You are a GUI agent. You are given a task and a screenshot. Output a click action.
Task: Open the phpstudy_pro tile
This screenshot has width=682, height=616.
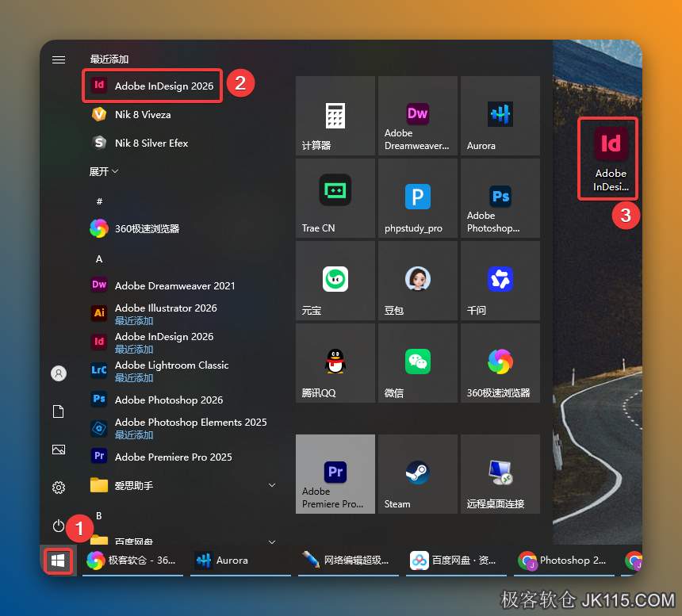pyautogui.click(x=418, y=197)
